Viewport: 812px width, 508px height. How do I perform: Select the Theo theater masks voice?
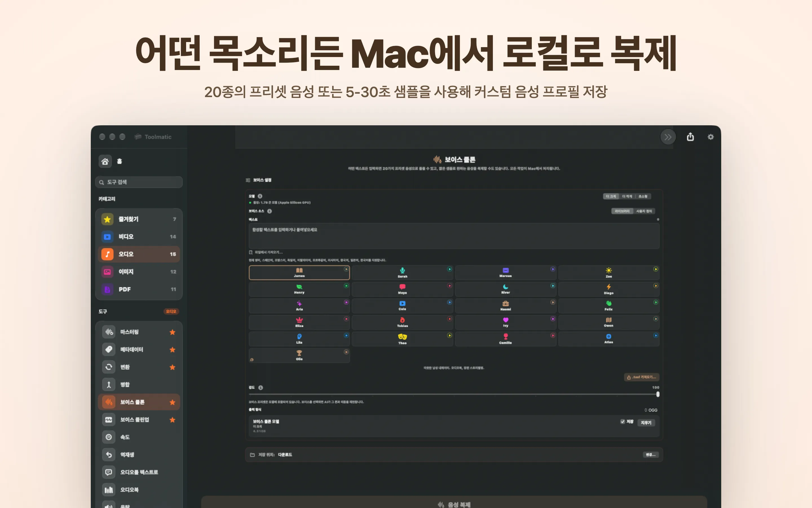pos(402,339)
